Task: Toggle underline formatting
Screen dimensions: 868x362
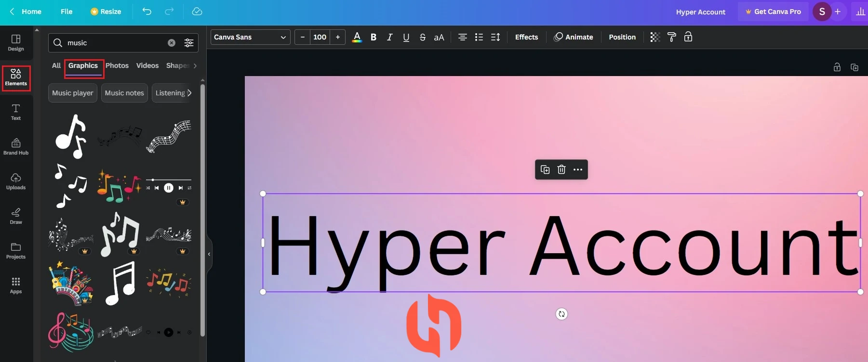Action: [x=406, y=37]
